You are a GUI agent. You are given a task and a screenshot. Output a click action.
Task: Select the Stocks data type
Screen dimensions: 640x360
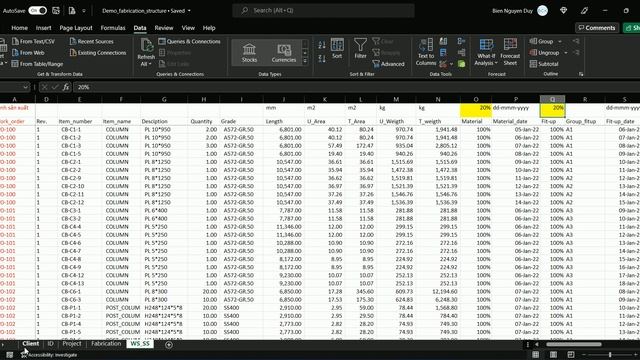(x=249, y=53)
